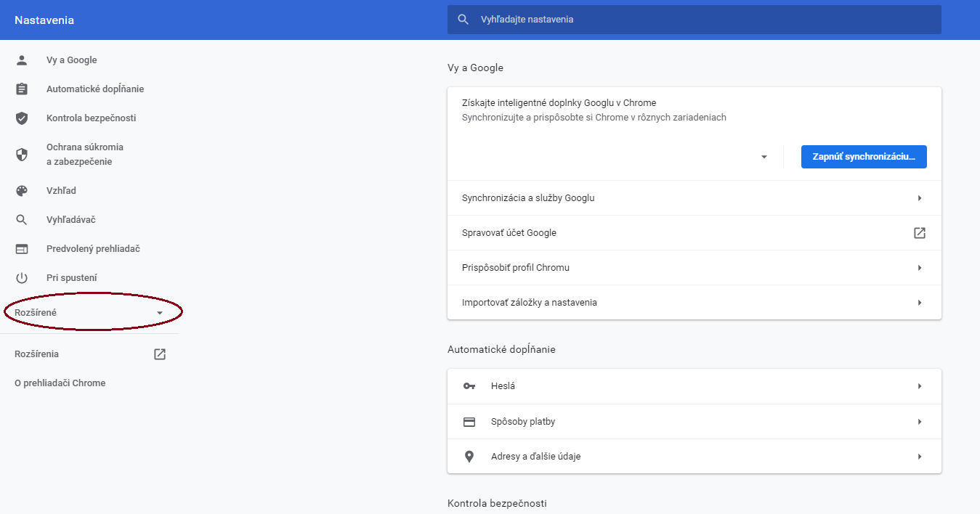Click the arrow on the Heslá row
The width and height of the screenshot is (980, 514).
click(920, 386)
